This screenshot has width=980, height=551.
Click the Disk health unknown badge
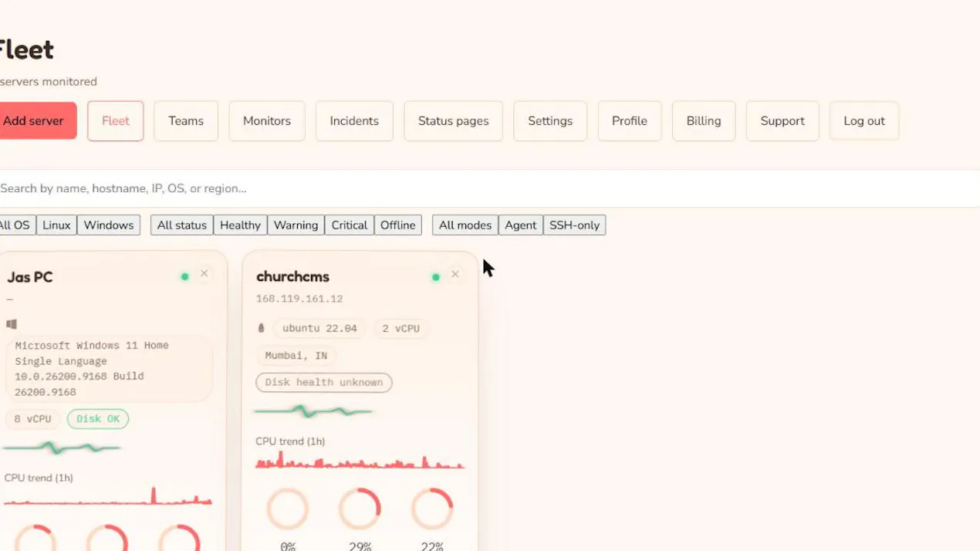pos(324,382)
